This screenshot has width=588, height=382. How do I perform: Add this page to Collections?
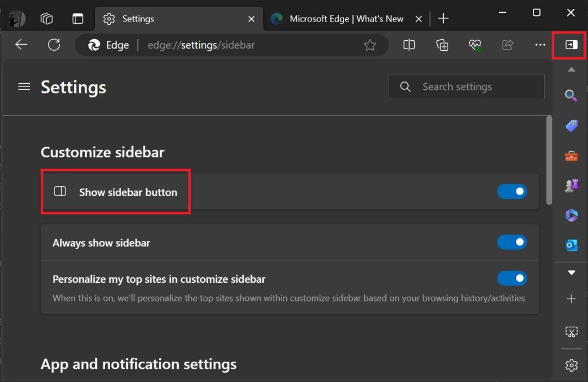click(x=442, y=45)
